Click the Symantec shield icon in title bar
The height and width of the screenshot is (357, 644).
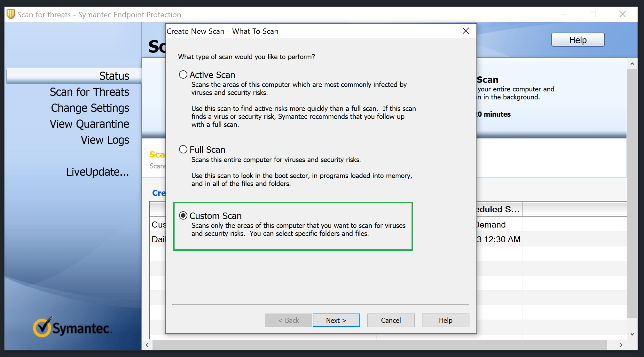click(x=11, y=14)
